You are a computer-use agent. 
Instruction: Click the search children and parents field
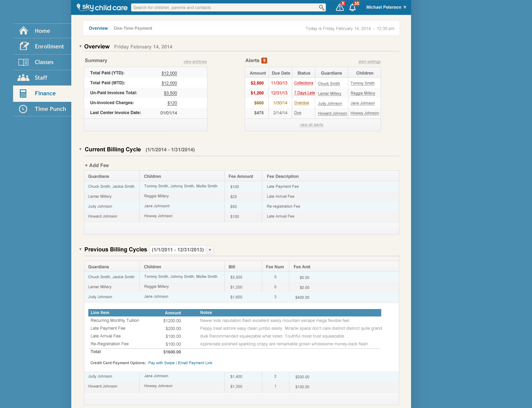pos(225,7)
